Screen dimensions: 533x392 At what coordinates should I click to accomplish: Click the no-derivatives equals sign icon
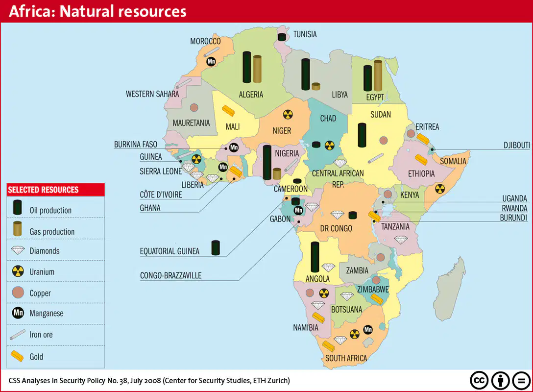point(521,380)
